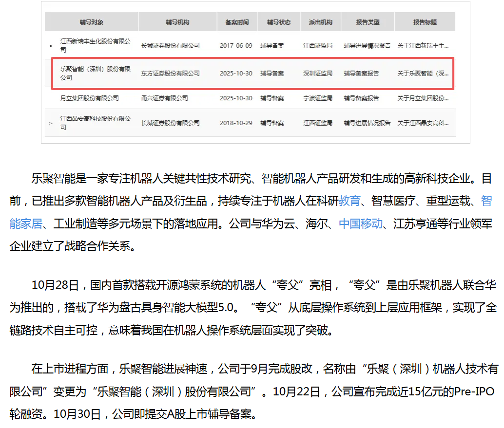Click the date 2018-10-29
504x428 pixels.
[236, 123]
